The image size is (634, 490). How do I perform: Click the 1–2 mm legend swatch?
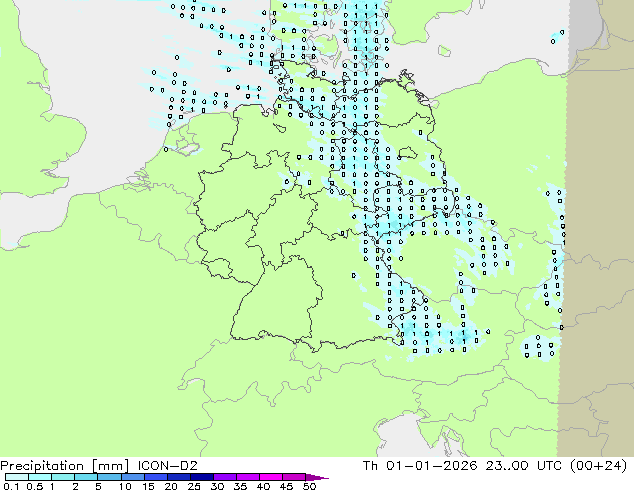(x=63, y=477)
